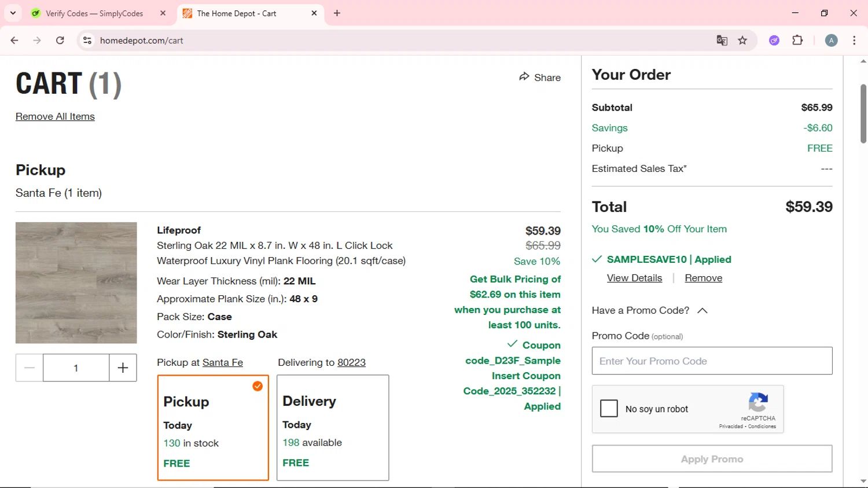Viewport: 868px width, 488px height.
Task: Click the 198 available text
Action: (312, 442)
